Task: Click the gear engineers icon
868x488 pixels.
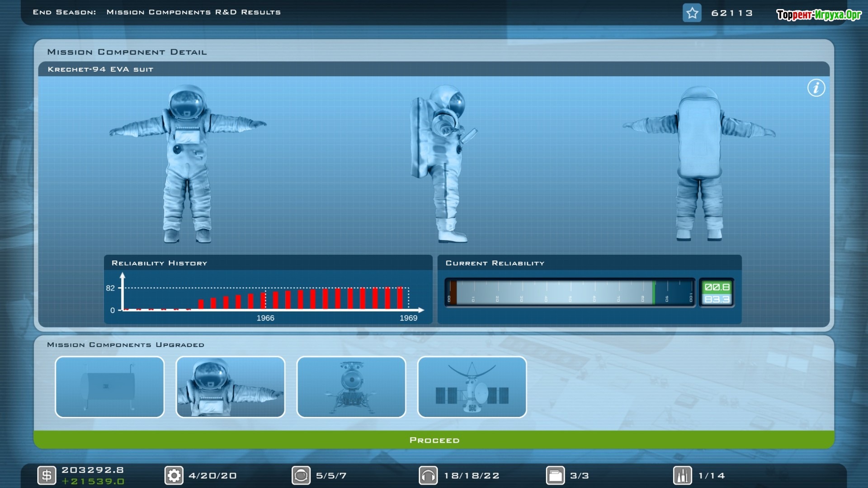Action: click(x=174, y=475)
